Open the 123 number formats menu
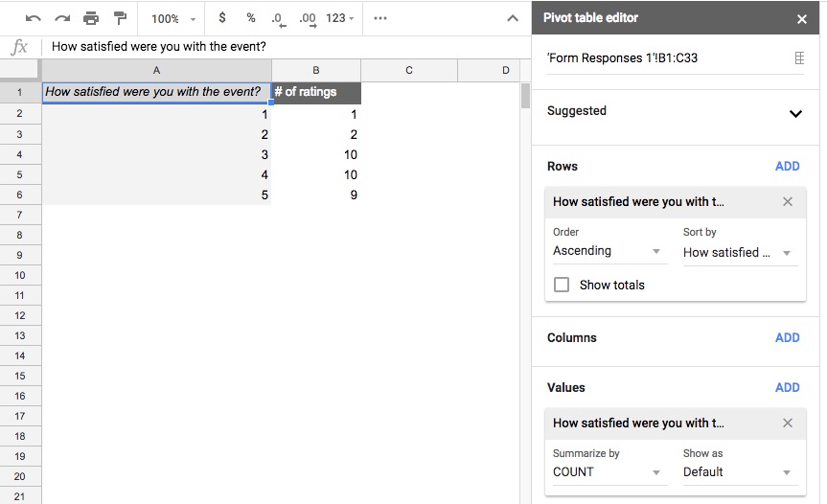 (340, 18)
